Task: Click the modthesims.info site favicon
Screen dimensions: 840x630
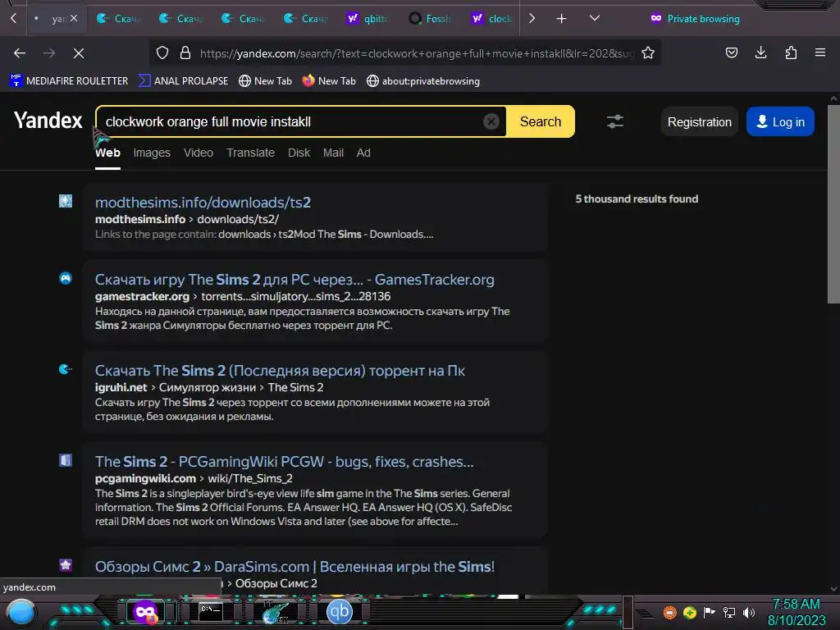Action: click(66, 201)
